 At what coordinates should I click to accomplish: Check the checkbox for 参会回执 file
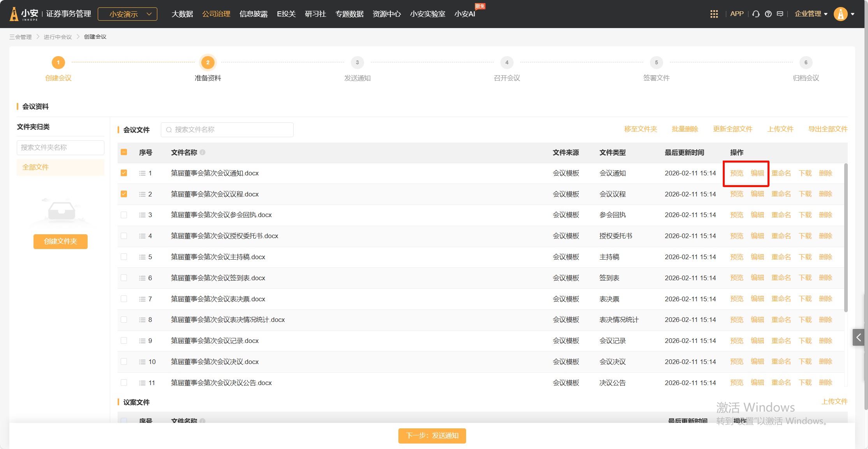pos(124,215)
